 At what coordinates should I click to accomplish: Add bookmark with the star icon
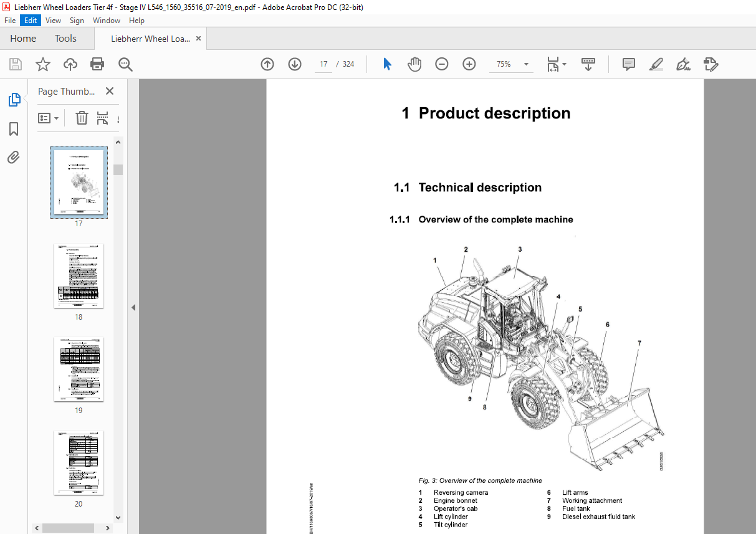(x=42, y=64)
